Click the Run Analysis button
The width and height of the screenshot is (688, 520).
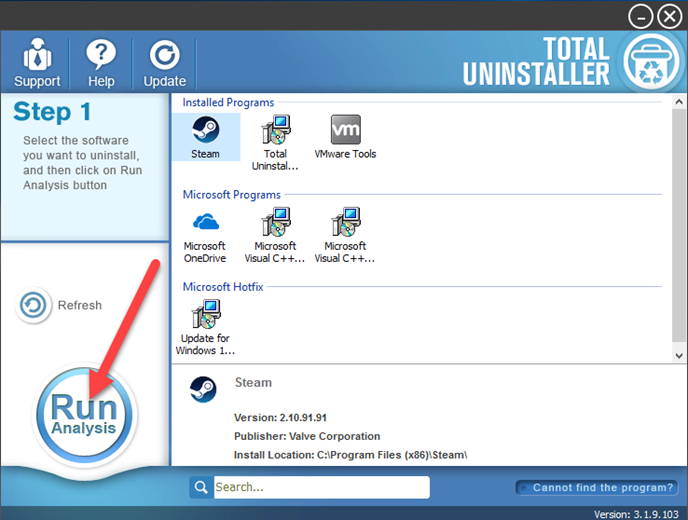tap(84, 415)
